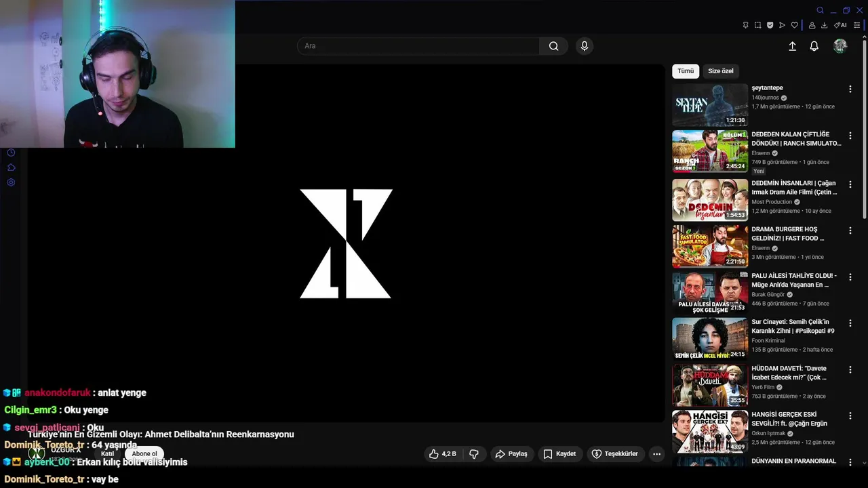
Task: Open the Dedemin İnsanları 1:54:53 thumbnail
Action: 710,200
